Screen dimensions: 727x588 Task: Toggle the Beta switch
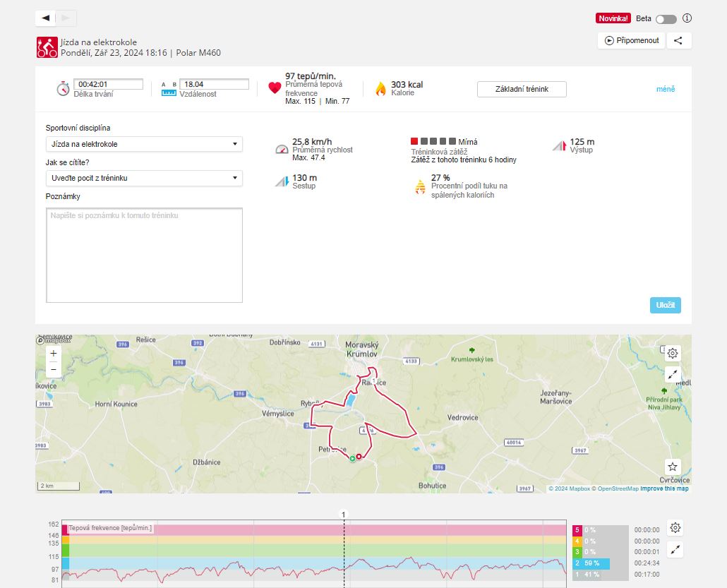(x=666, y=19)
